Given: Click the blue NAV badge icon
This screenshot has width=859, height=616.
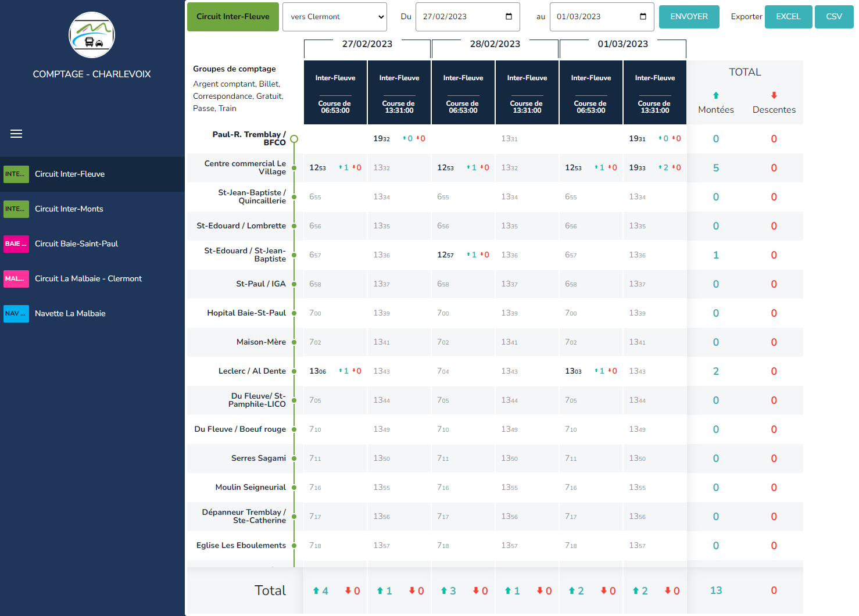Looking at the screenshot, I should 16,314.
